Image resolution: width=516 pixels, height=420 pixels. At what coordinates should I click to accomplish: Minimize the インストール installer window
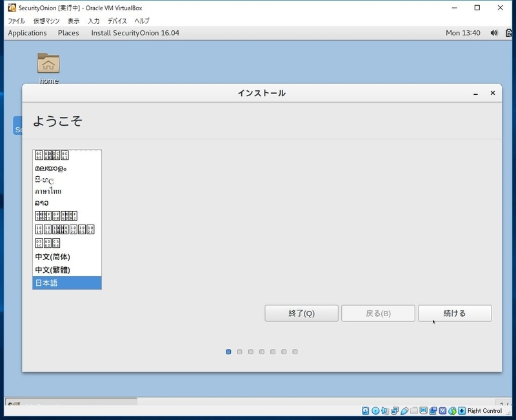[475, 94]
